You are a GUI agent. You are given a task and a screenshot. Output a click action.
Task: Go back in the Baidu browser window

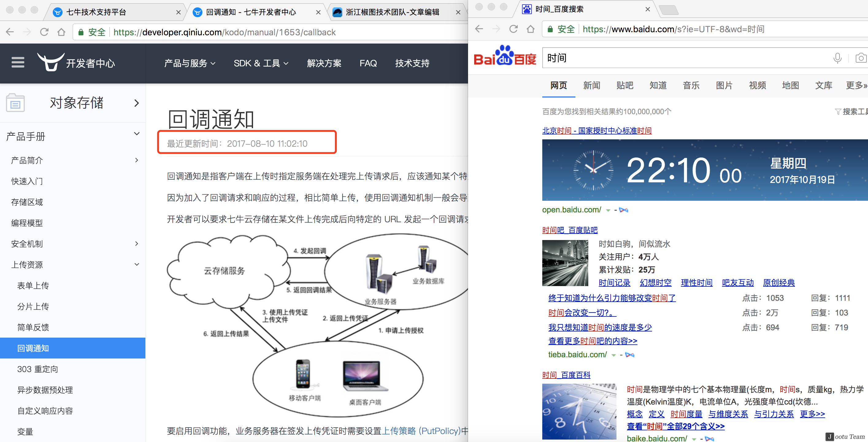coord(479,29)
